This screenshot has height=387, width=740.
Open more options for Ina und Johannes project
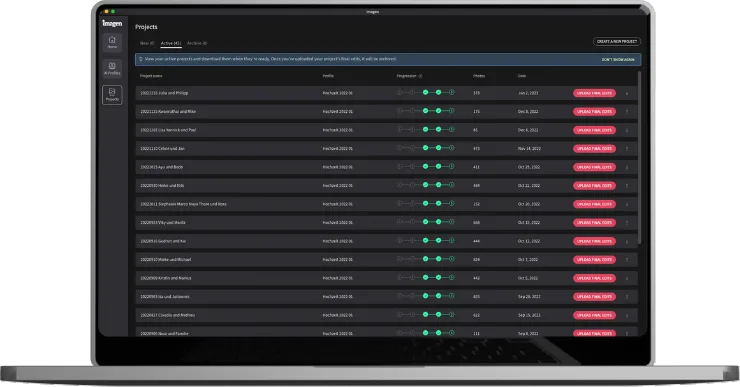click(x=627, y=297)
